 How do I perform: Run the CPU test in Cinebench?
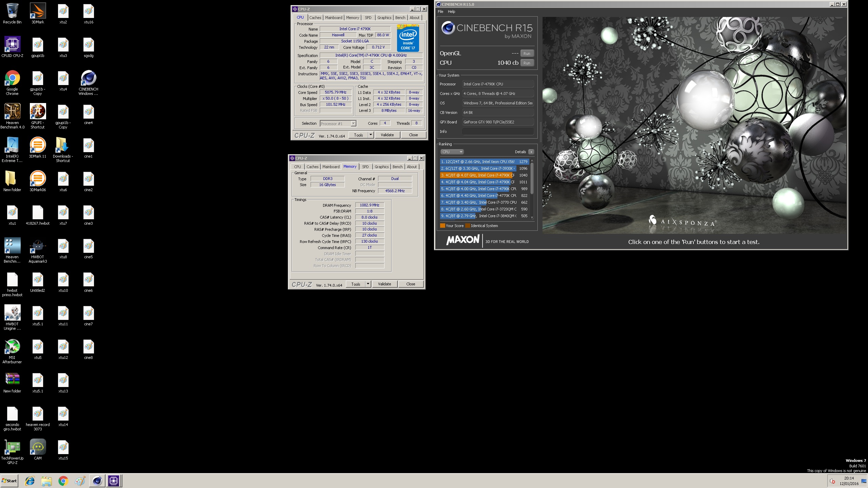527,63
